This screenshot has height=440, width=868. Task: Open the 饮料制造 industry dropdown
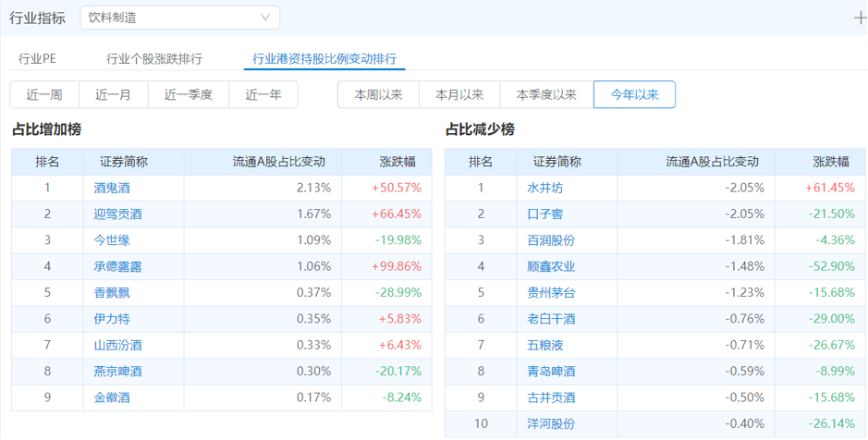pyautogui.click(x=180, y=18)
